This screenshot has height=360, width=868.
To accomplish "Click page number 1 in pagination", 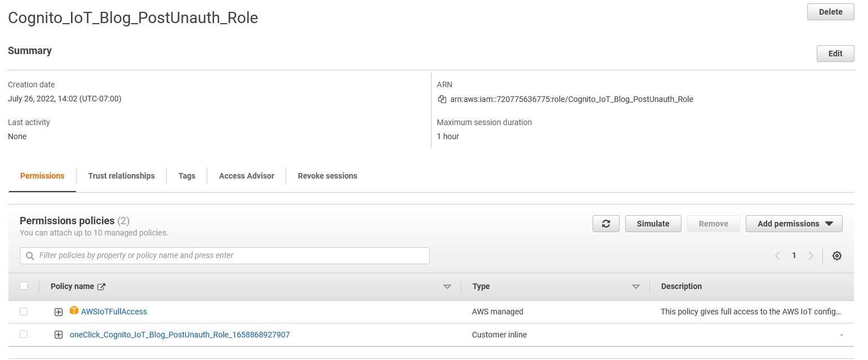I will click(x=794, y=256).
